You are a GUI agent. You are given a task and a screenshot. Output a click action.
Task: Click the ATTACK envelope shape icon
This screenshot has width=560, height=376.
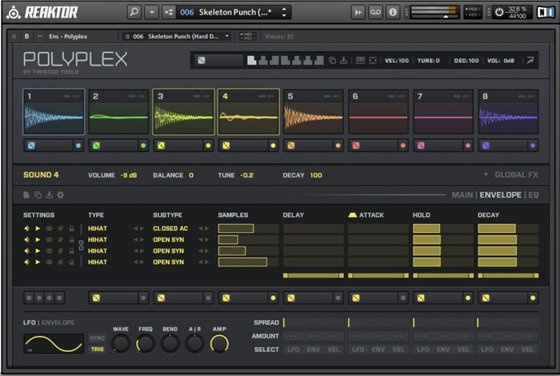pyautogui.click(x=352, y=215)
